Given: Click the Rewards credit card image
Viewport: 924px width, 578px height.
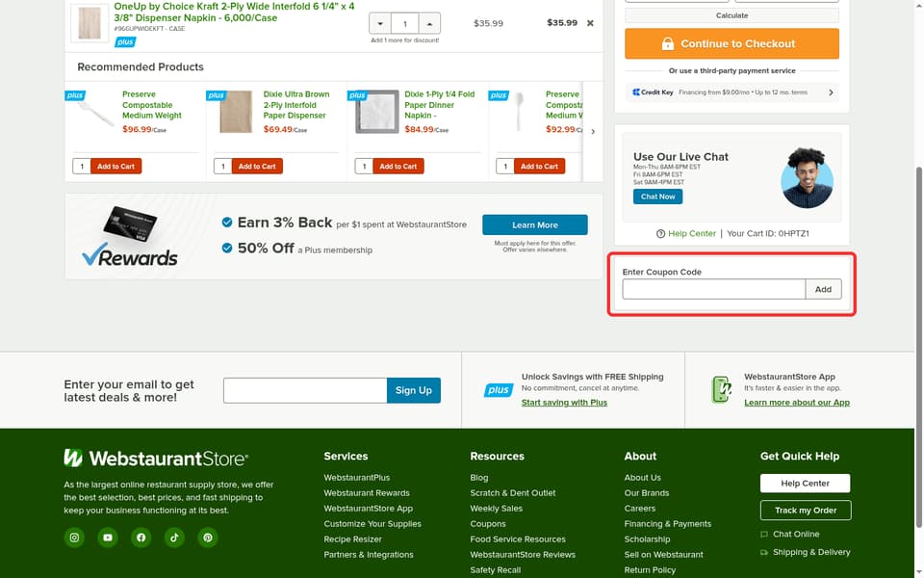Looking at the screenshot, I should click(x=130, y=223).
